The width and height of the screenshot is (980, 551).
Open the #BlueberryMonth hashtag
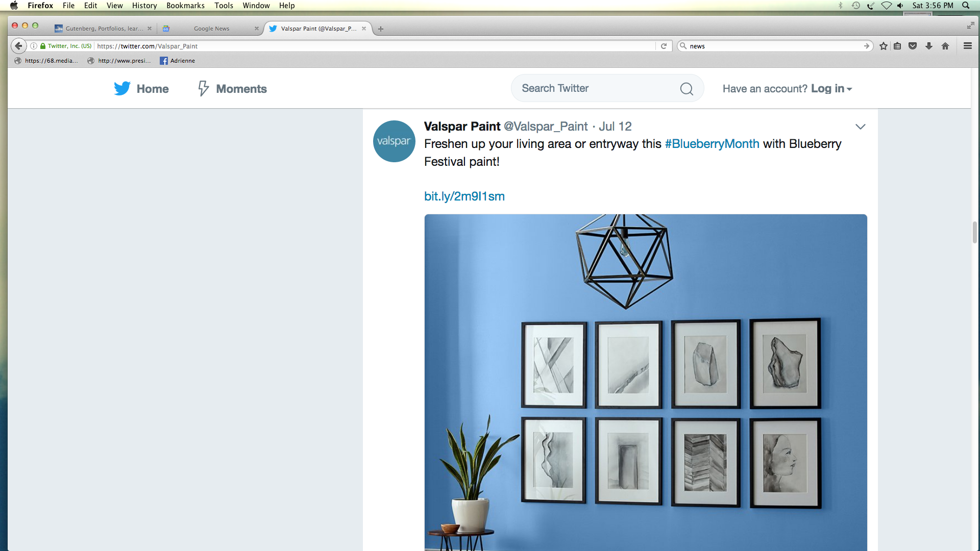pyautogui.click(x=712, y=144)
